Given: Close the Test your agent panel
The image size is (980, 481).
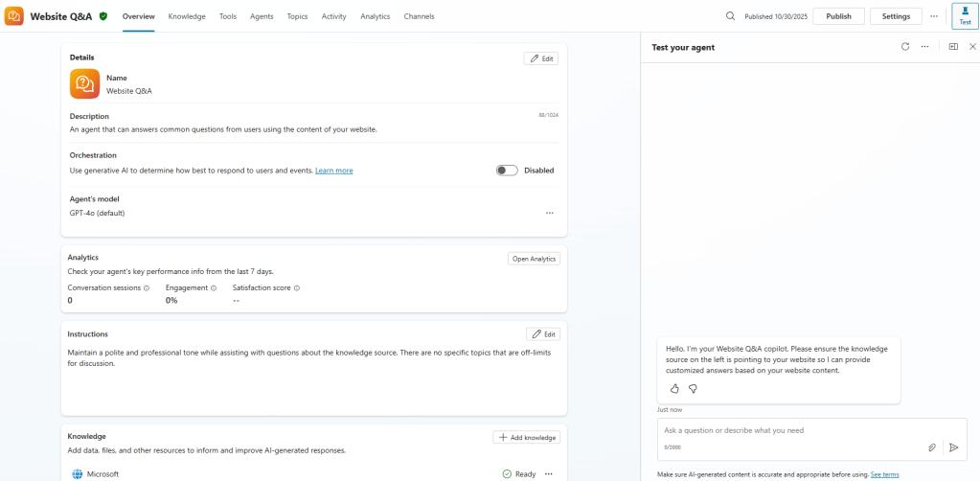Looking at the screenshot, I should [972, 47].
